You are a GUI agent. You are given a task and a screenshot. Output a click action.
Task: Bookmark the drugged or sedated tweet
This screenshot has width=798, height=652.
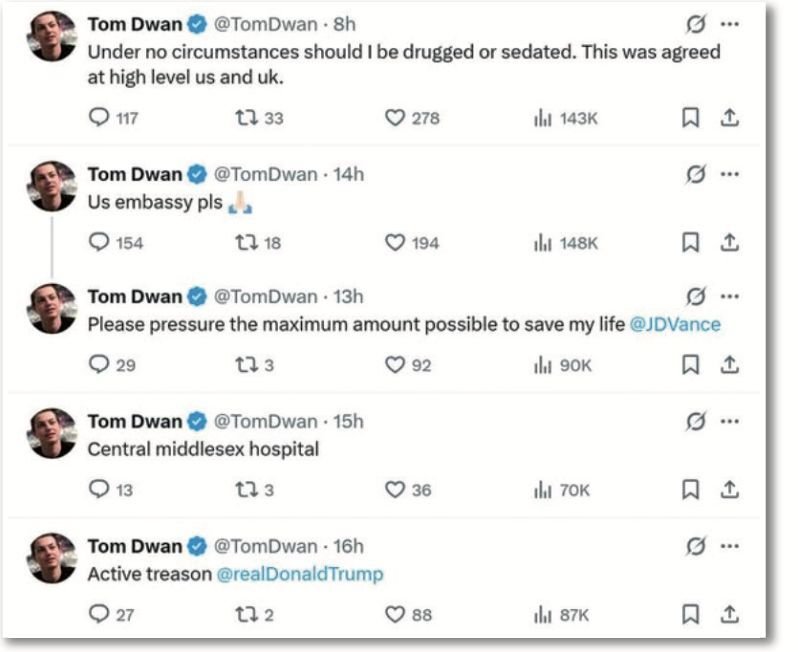coord(690,118)
